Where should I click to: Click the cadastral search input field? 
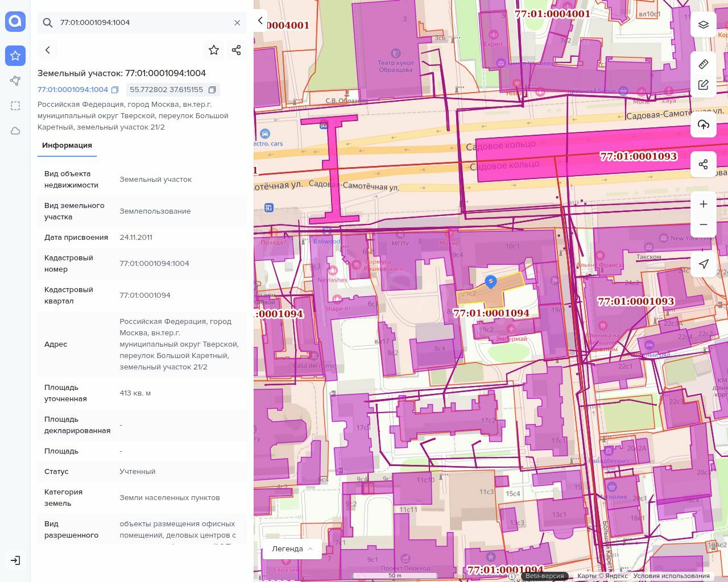pyautogui.click(x=142, y=23)
